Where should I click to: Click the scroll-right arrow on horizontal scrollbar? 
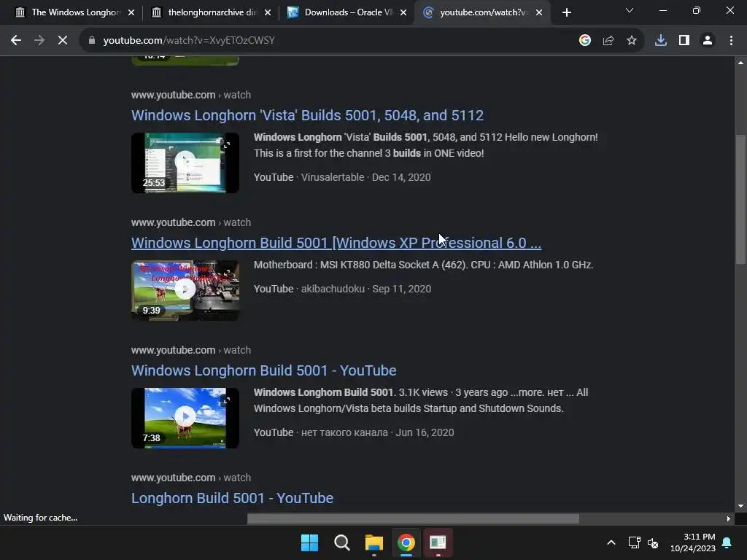(x=729, y=518)
